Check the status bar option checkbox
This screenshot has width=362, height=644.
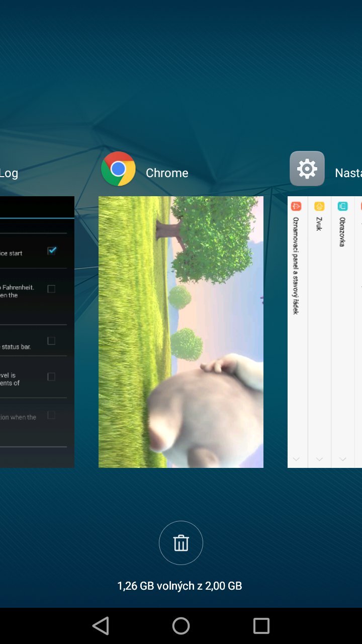[x=51, y=341]
